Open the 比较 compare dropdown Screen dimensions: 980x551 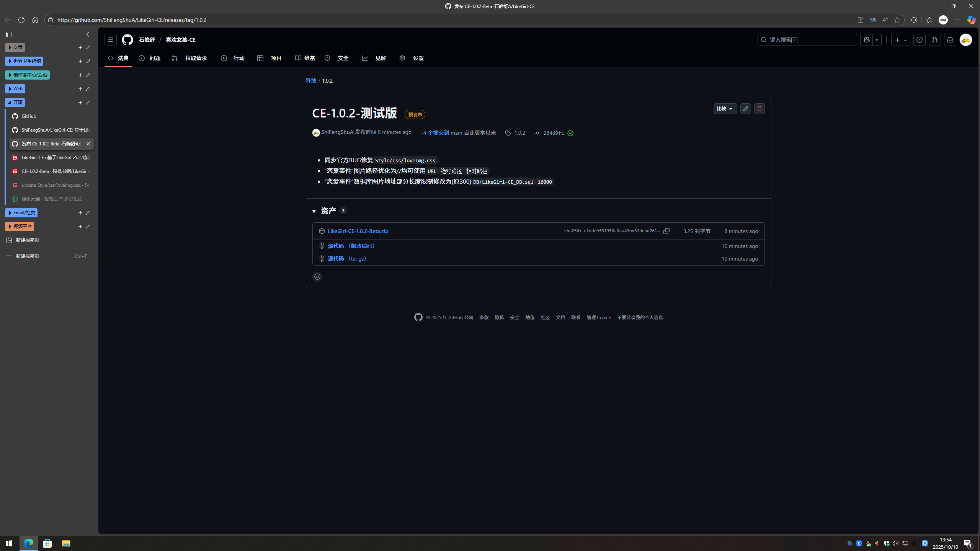point(725,109)
